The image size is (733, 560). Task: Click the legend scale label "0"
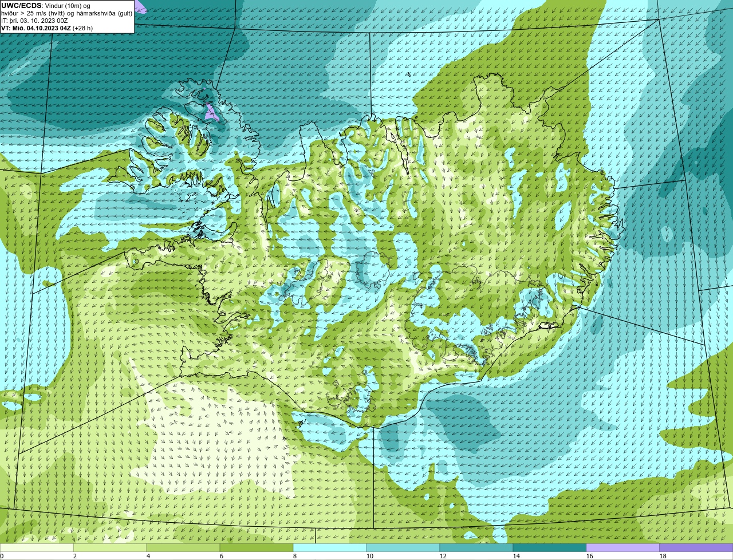click(2, 556)
